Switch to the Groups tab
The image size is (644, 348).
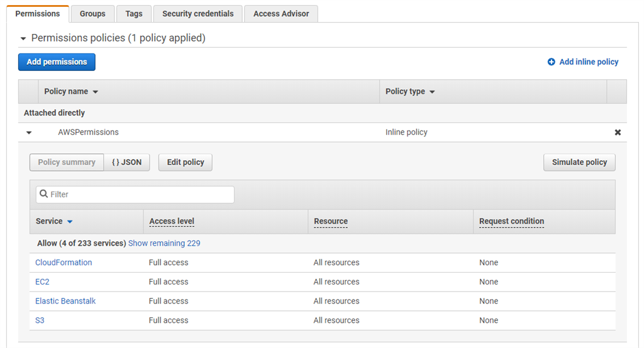pyautogui.click(x=92, y=13)
